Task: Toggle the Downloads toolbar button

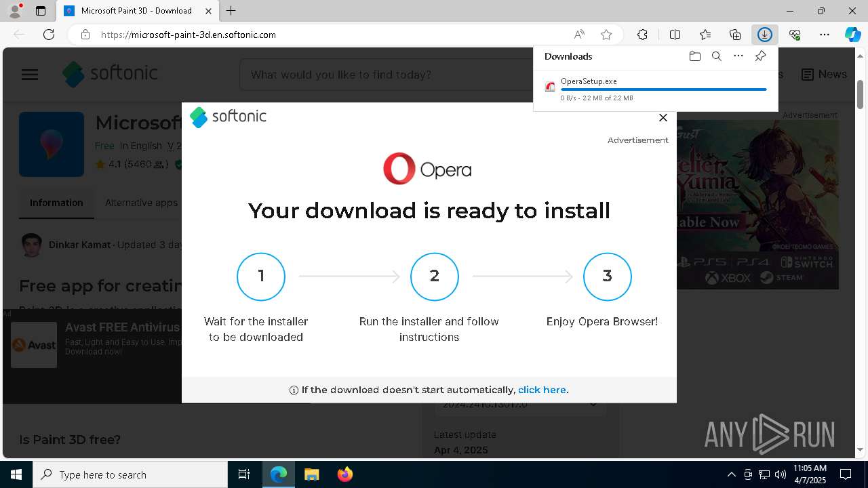Action: (x=765, y=35)
